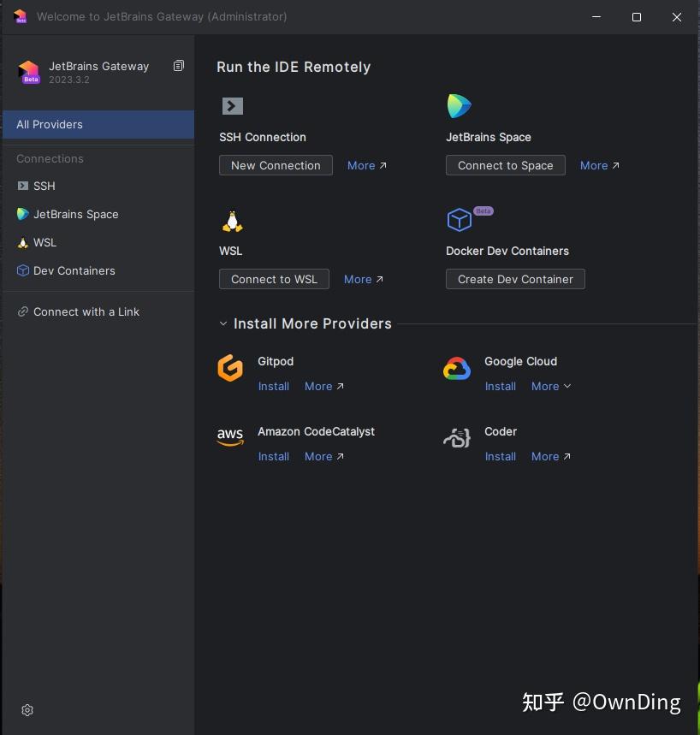Viewport: 700px width, 735px height.
Task: Click the Connect to Space button
Action: pyautogui.click(x=506, y=165)
